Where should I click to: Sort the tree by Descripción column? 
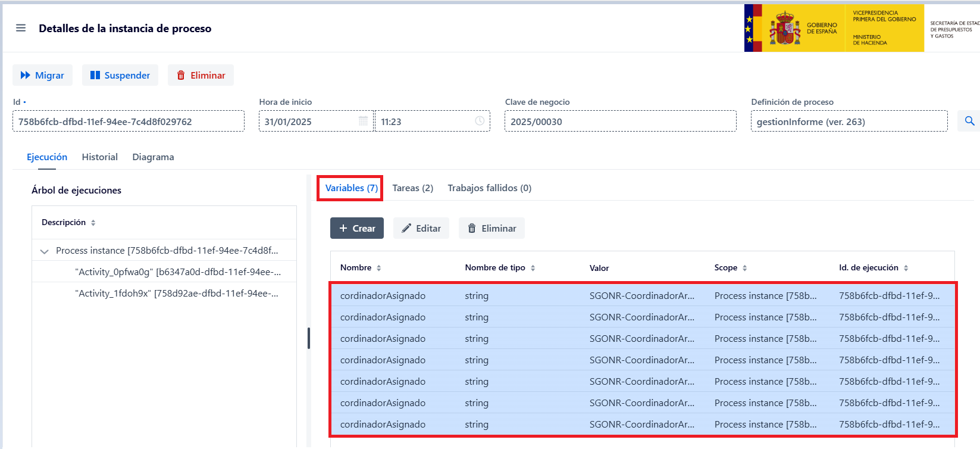pyautogui.click(x=68, y=222)
